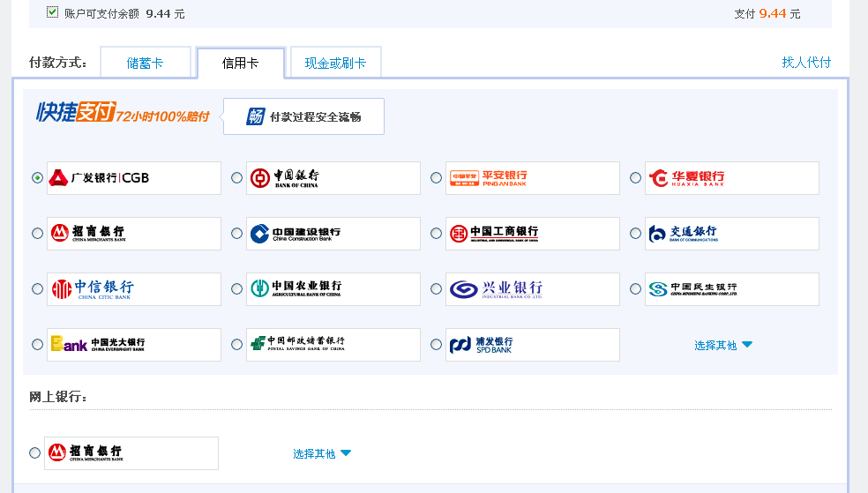Click the SPD Bank logo

pyautogui.click(x=532, y=345)
